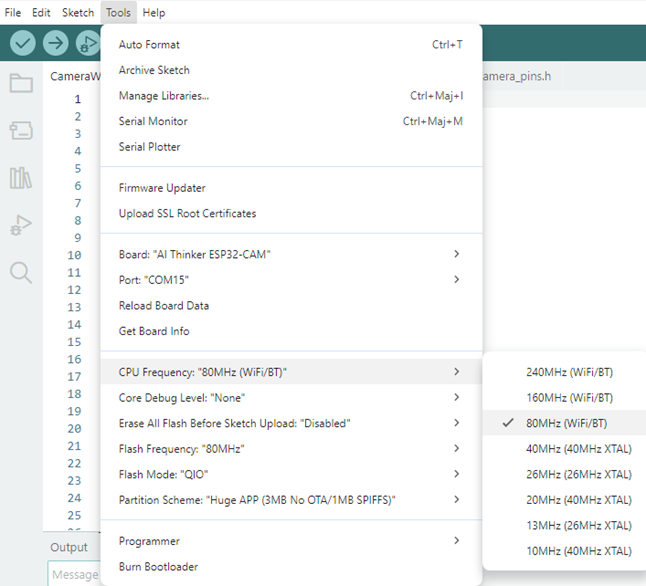Open the Boards Manager sidebar icon
Screen dimensions: 646x586
tap(21, 130)
